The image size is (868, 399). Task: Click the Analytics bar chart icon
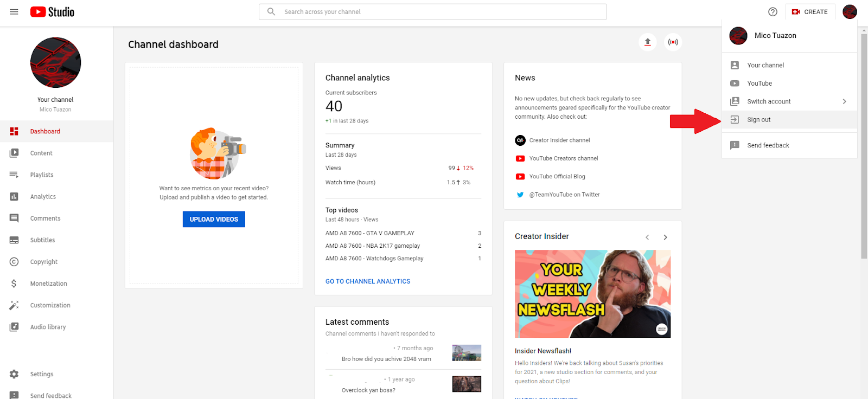click(14, 197)
